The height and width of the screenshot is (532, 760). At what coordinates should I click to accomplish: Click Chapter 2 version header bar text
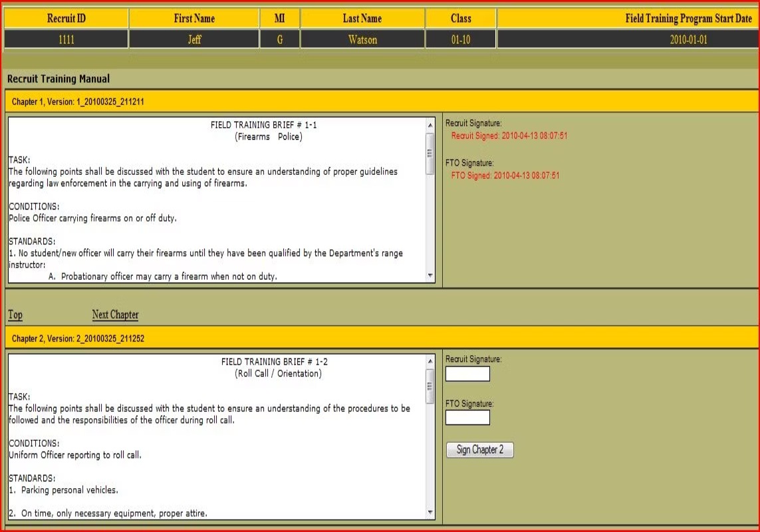click(x=78, y=338)
